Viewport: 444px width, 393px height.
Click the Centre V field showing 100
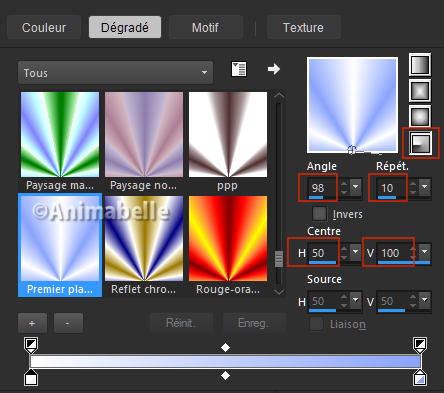[x=393, y=253]
